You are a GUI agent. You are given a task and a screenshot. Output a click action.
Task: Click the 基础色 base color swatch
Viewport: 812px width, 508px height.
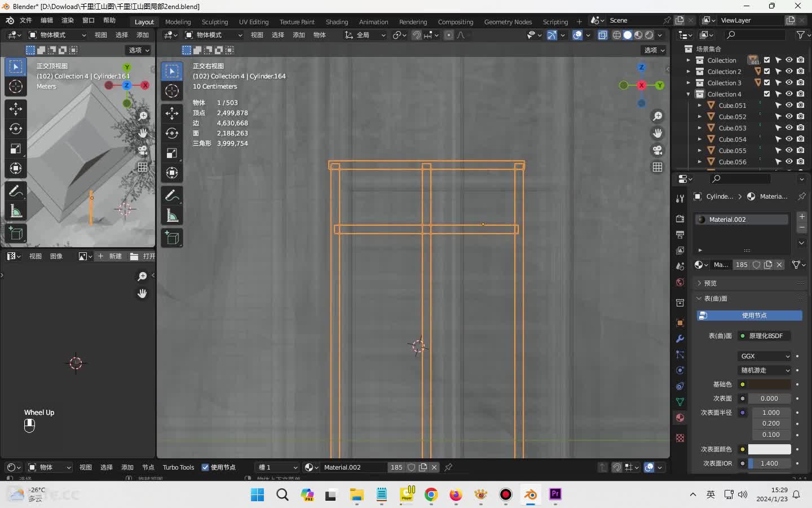coord(769,384)
